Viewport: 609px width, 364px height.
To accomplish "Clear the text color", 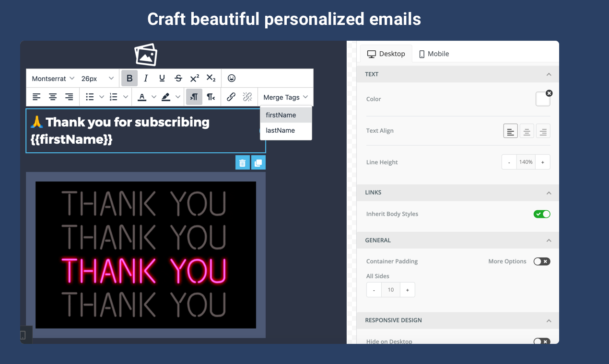I will pyautogui.click(x=549, y=93).
